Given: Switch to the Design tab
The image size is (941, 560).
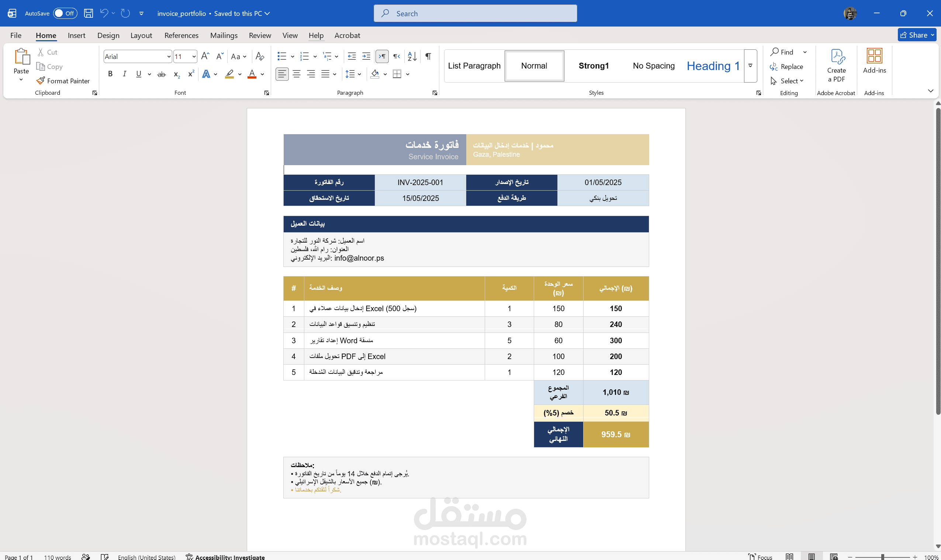Looking at the screenshot, I should 108,35.
